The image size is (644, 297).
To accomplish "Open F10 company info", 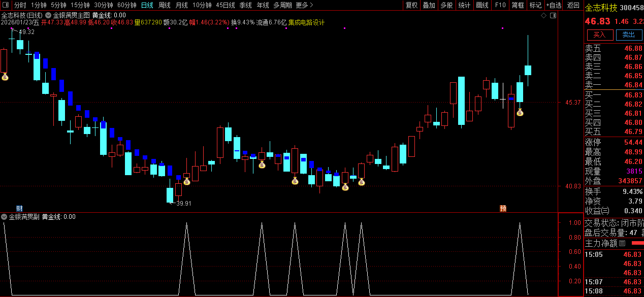I will click(500, 5).
